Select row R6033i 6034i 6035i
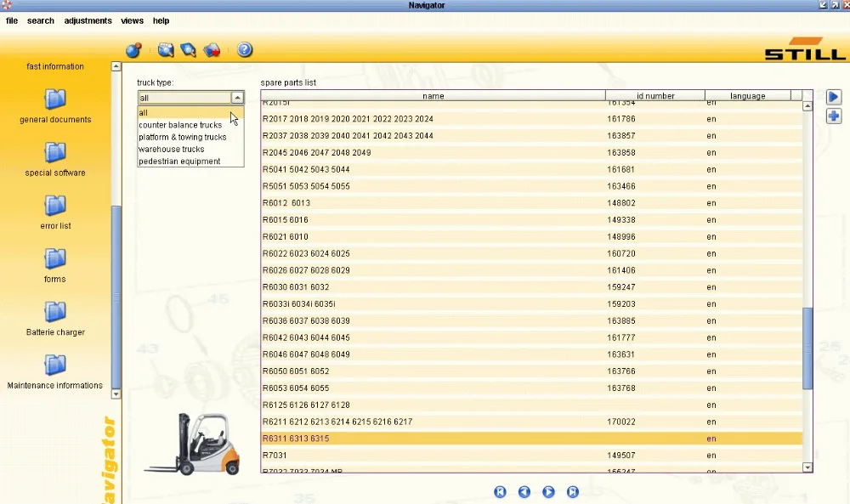850x504 pixels. 531,303
